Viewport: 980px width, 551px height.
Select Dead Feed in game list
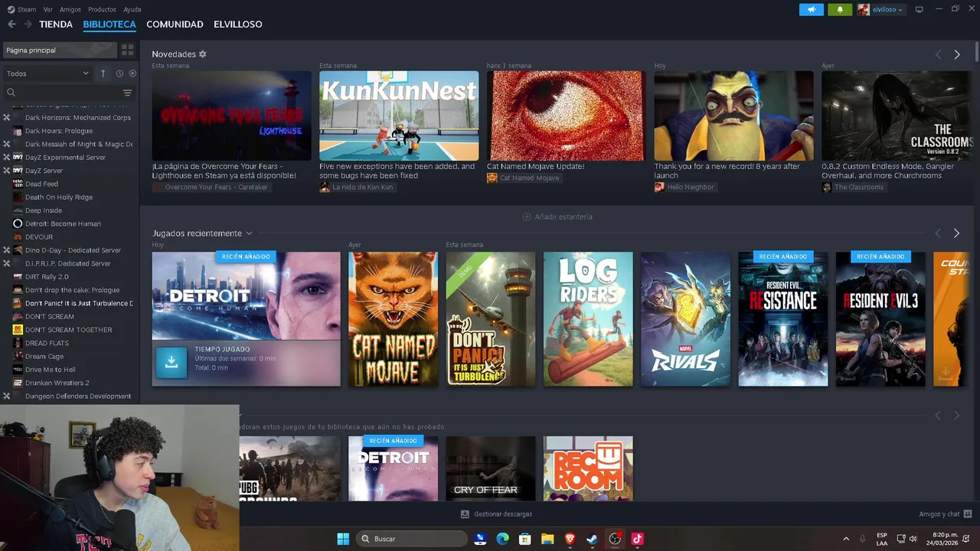pyautogui.click(x=41, y=184)
